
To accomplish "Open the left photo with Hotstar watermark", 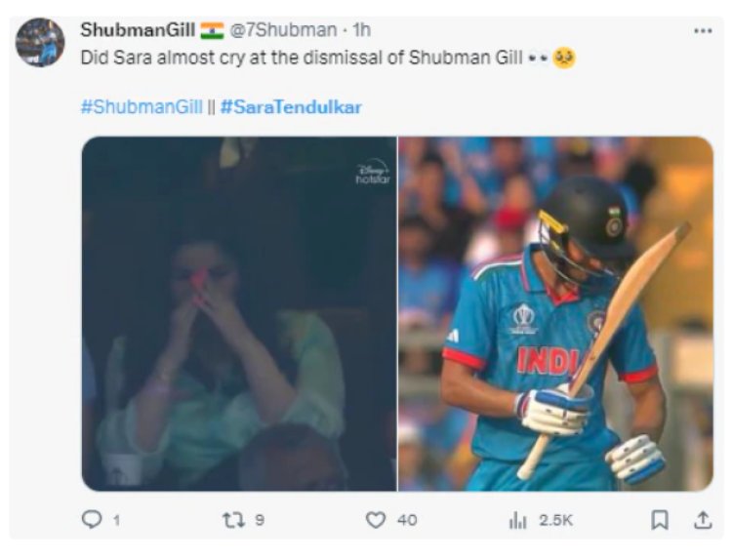I will [x=239, y=313].
